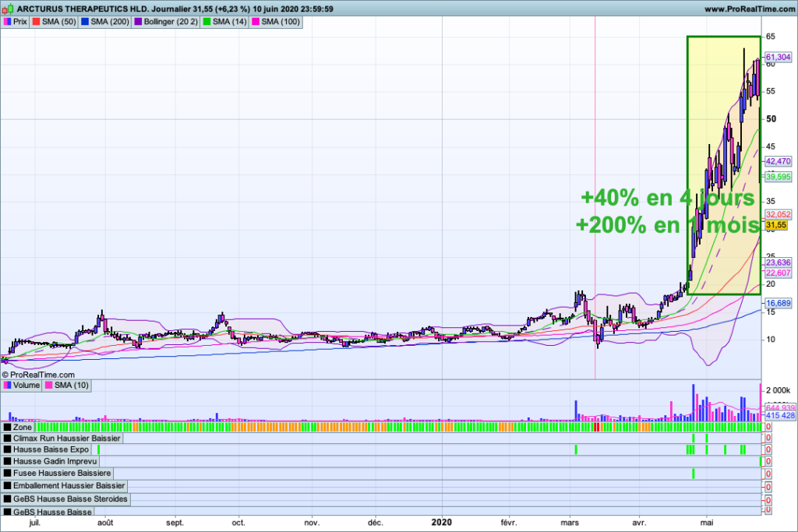Click the mars date label
Screen dimensions: 798x532
pos(570,523)
